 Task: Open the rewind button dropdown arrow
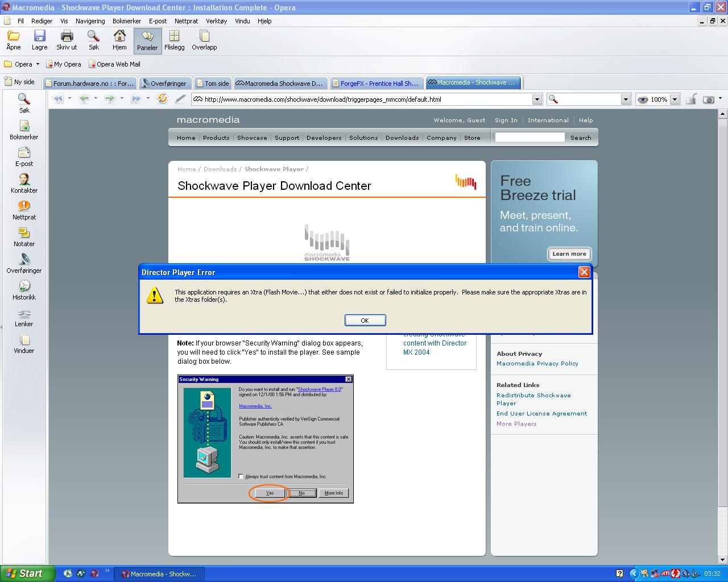click(x=69, y=98)
